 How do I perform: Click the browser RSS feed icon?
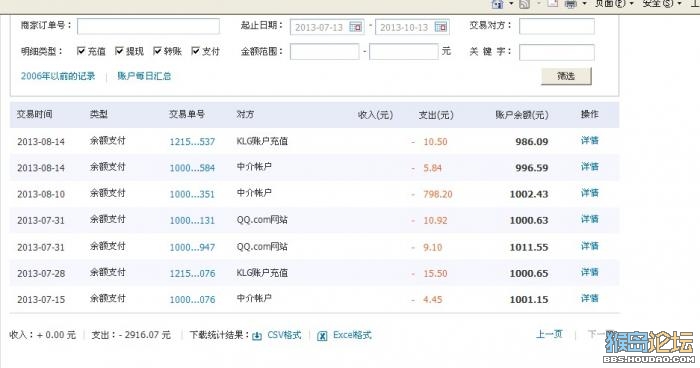click(x=524, y=4)
